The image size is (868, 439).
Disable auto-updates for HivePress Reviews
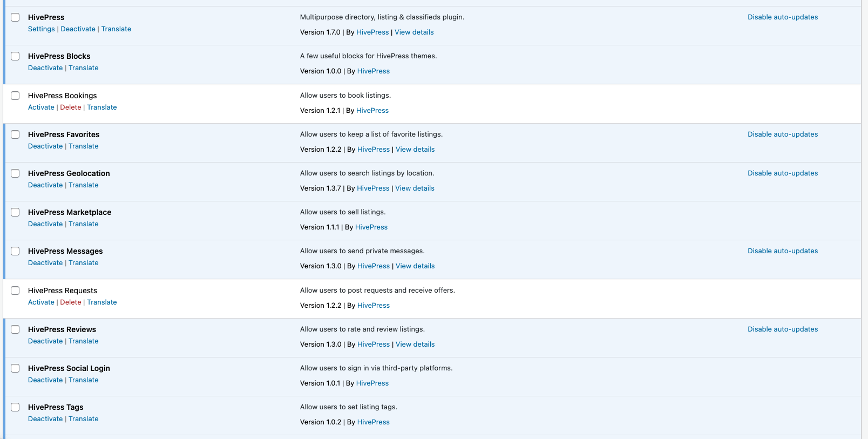click(783, 329)
